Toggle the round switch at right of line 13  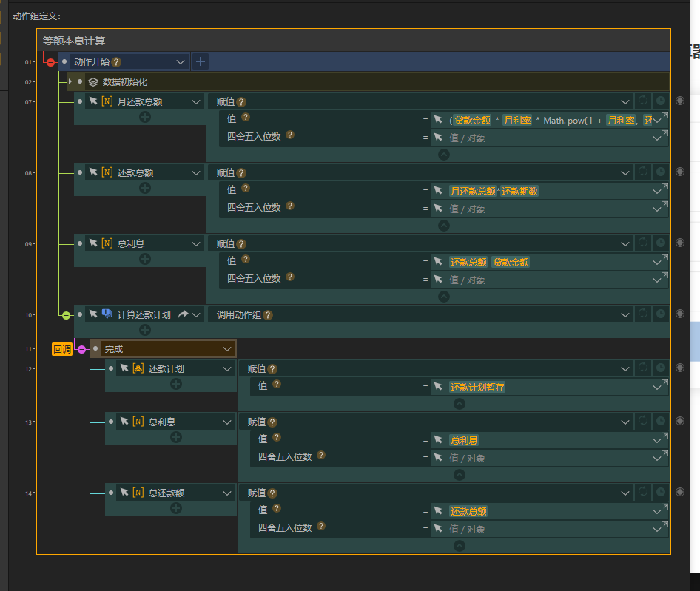coord(680,421)
